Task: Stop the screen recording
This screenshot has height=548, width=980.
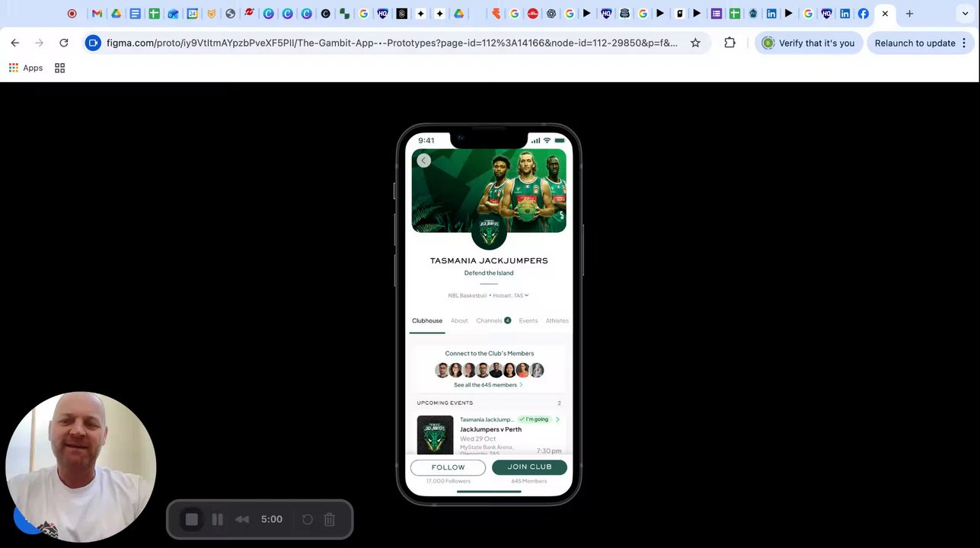Action: point(192,519)
